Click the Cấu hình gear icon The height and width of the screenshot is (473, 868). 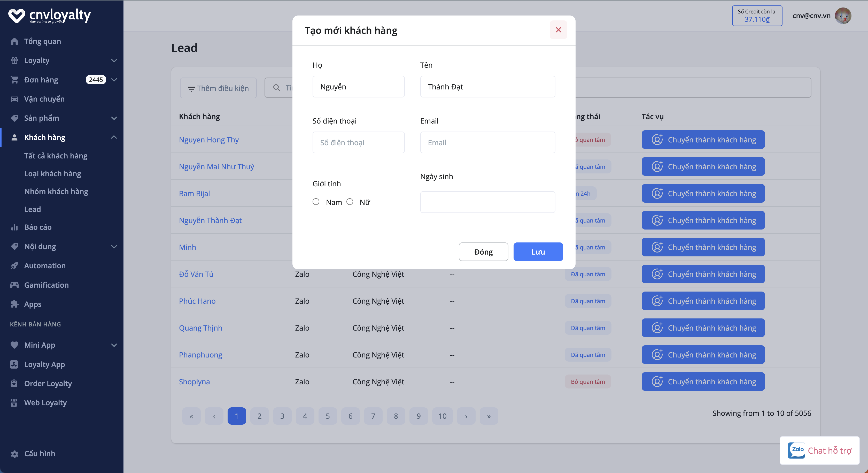point(14,454)
